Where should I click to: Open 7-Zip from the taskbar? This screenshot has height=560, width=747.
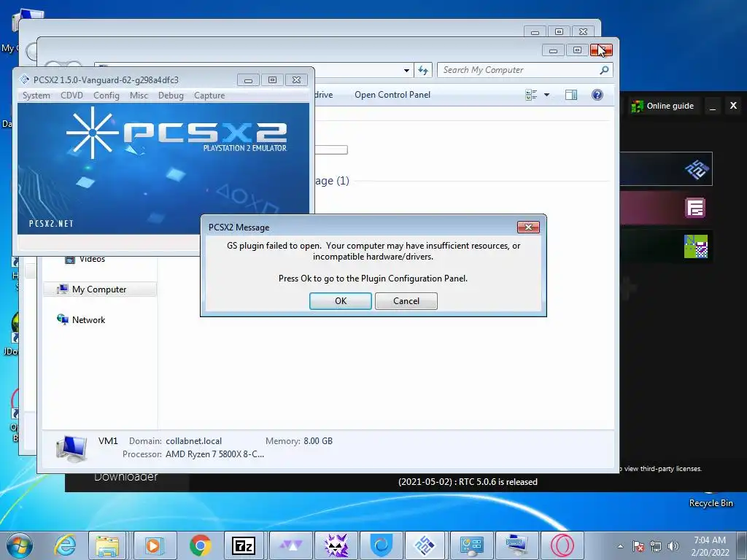(244, 545)
